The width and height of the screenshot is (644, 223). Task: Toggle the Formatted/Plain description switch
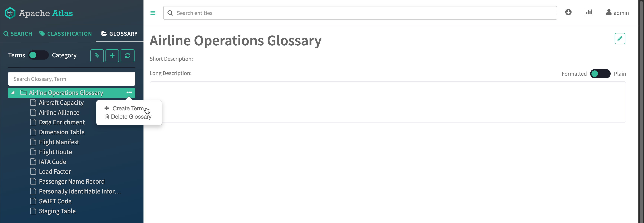click(x=600, y=74)
